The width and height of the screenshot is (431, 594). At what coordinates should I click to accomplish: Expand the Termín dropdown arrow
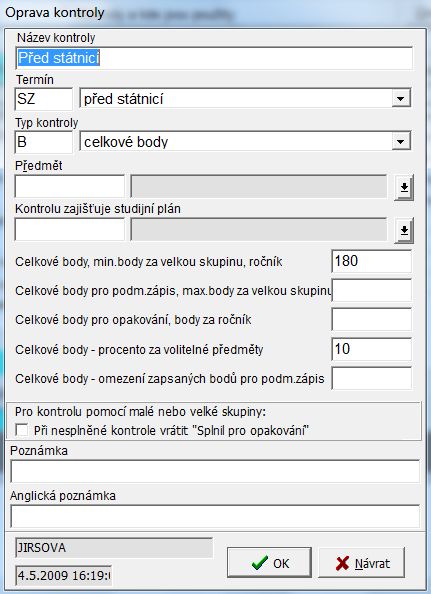point(401,98)
